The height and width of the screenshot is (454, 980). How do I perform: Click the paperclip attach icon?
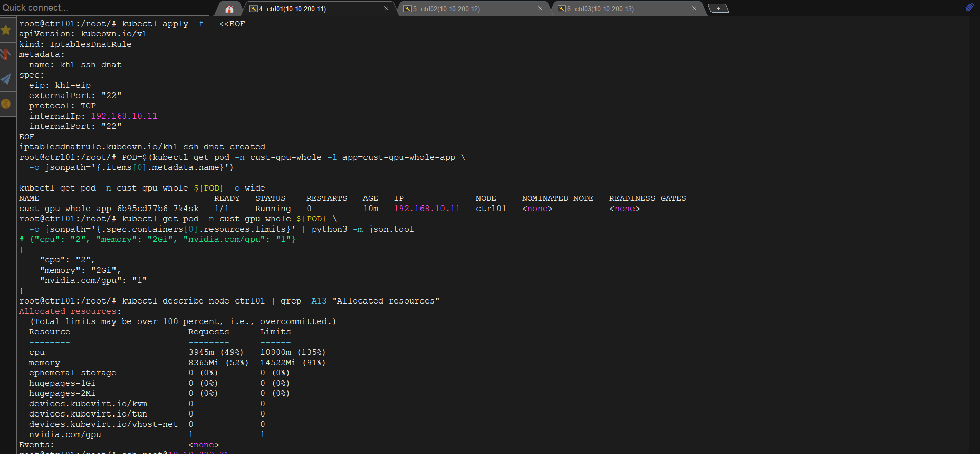pyautogui.click(x=969, y=8)
